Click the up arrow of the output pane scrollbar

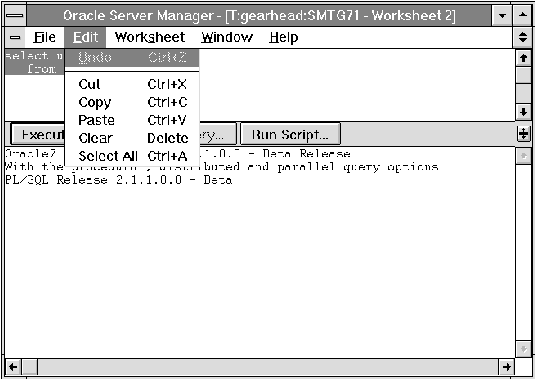523,156
